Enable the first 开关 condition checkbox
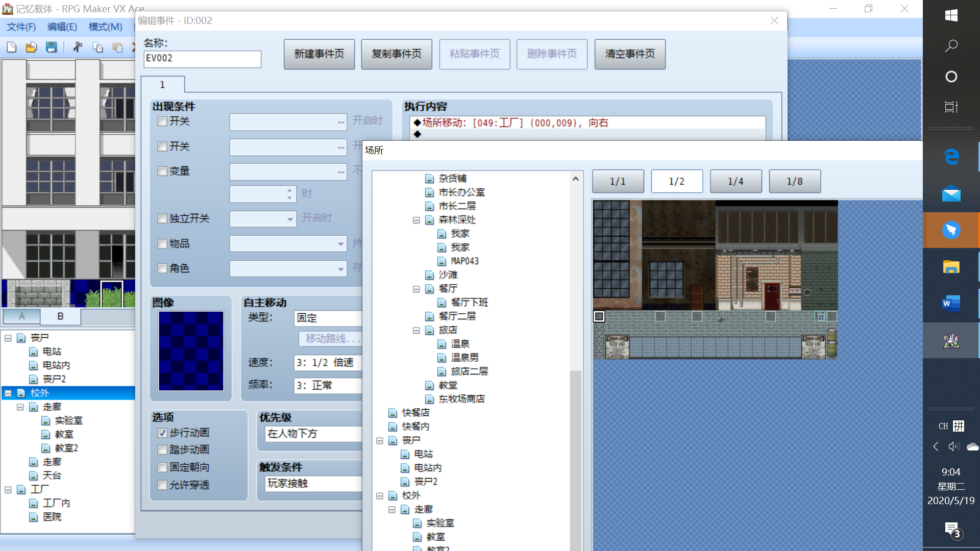The width and height of the screenshot is (980, 551). 162,121
